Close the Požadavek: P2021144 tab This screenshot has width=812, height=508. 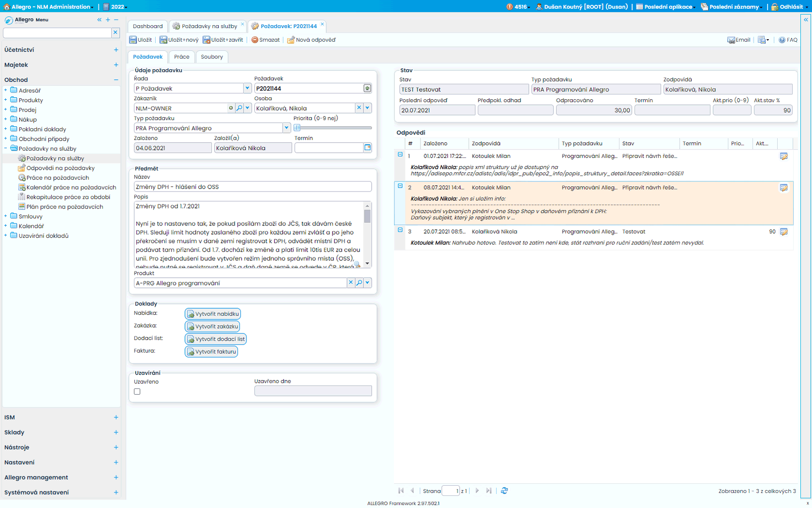[322, 24]
